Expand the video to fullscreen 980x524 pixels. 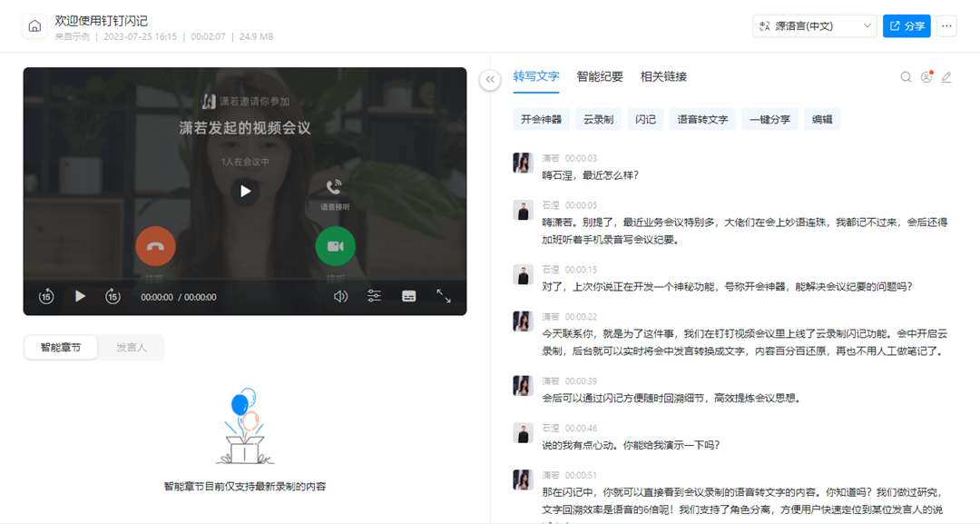(x=444, y=296)
